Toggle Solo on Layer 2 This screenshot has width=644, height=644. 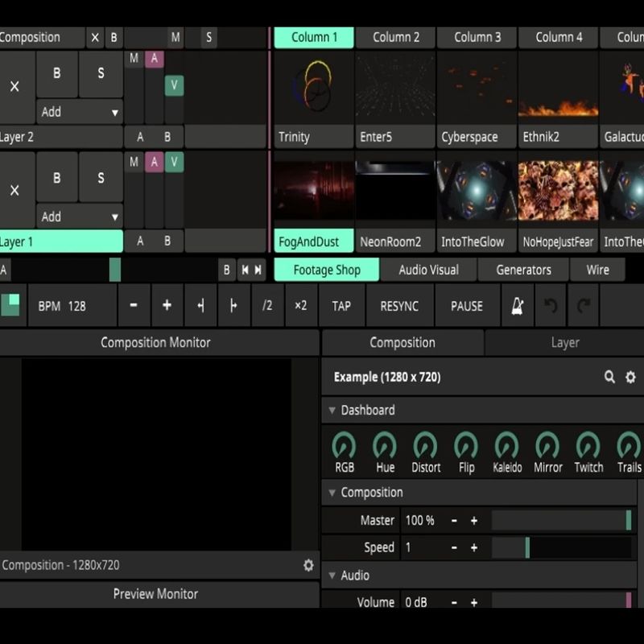pos(101,73)
